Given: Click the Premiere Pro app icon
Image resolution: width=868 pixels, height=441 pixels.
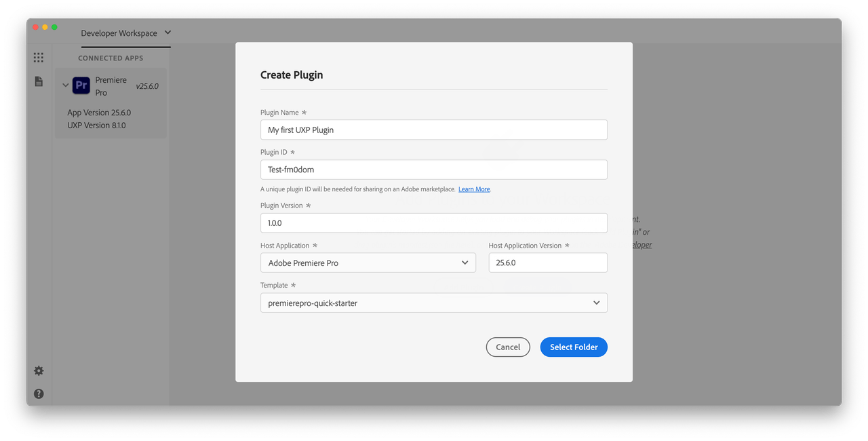Looking at the screenshot, I should tap(81, 85).
